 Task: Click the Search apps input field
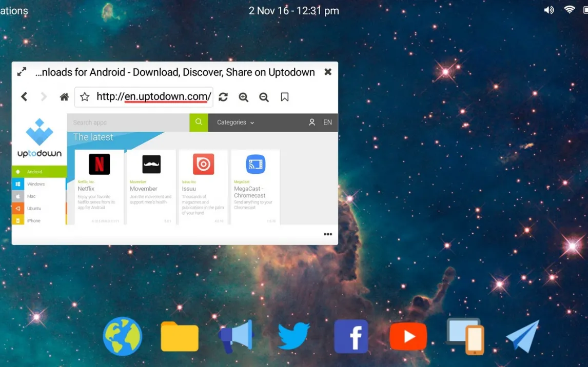click(128, 123)
